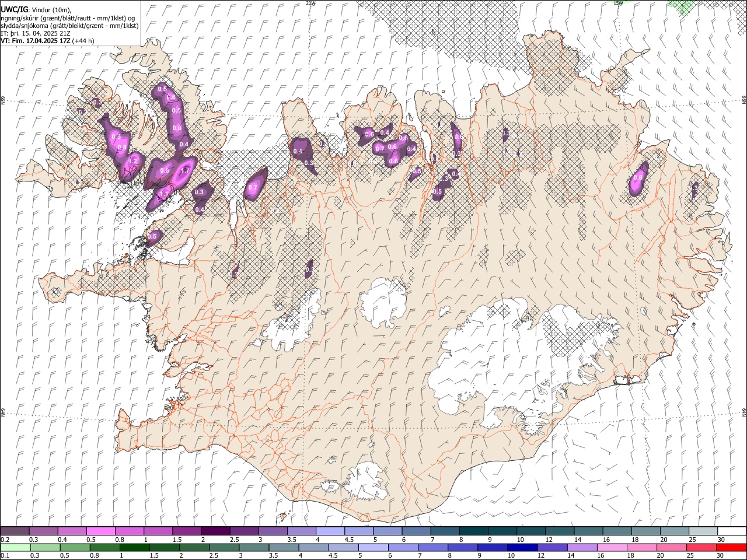Pick the bright pink 0.5–0.8 swatch in upper legend

(100, 531)
